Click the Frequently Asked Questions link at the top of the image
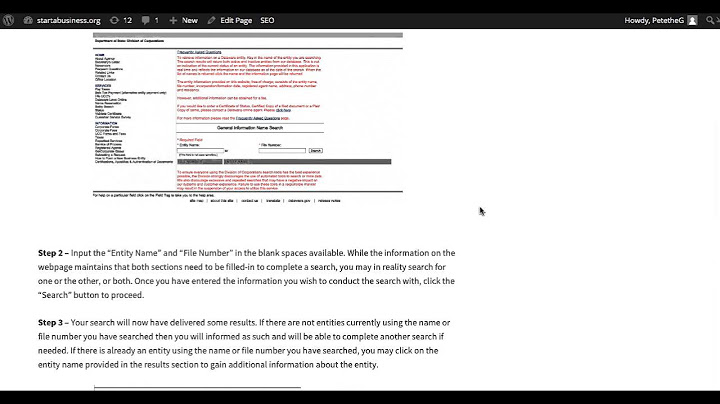 [199, 52]
